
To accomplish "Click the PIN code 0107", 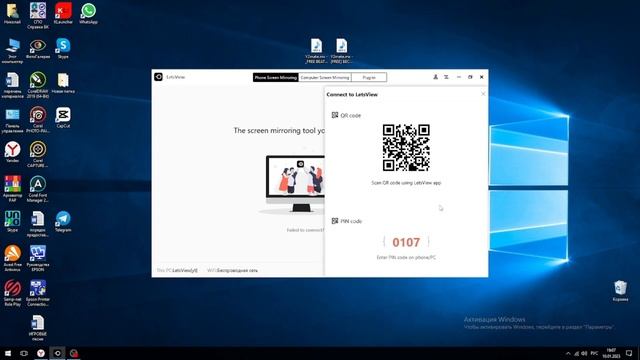I will tap(406, 242).
